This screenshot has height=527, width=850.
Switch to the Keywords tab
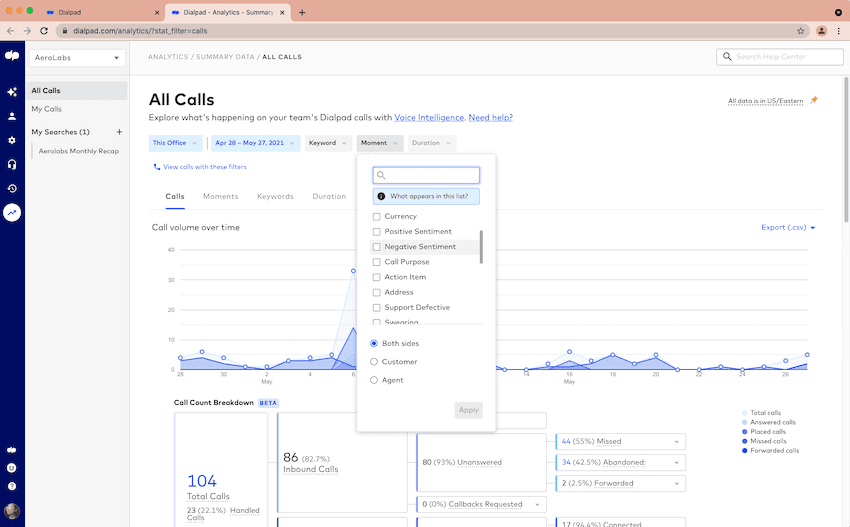[x=275, y=197]
